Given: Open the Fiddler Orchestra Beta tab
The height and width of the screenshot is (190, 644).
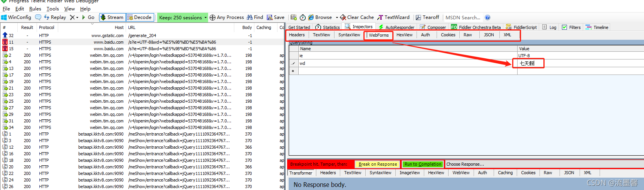Looking at the screenshot, I should pos(476,27).
